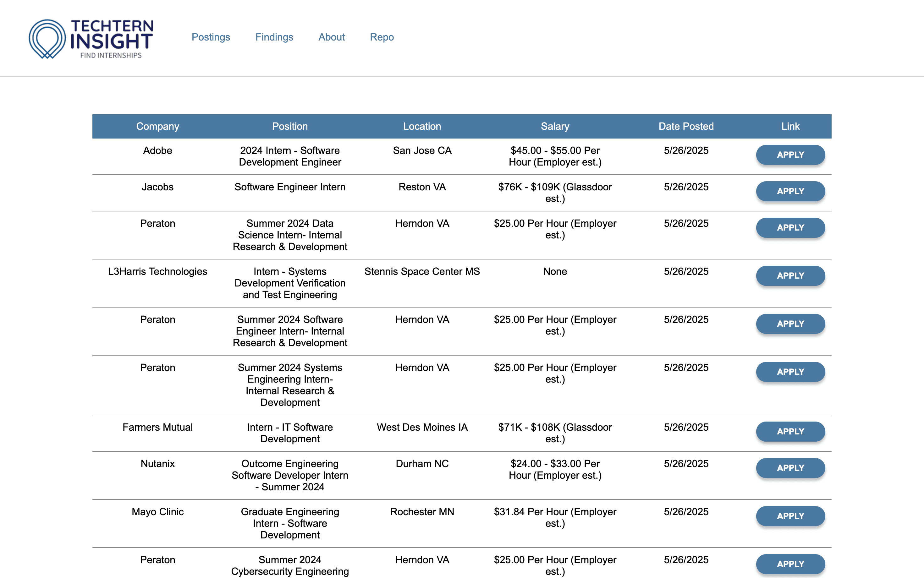Image resolution: width=924 pixels, height=578 pixels.
Task: Apply to Peraton Cybersecurity Engineering posting
Action: point(790,564)
